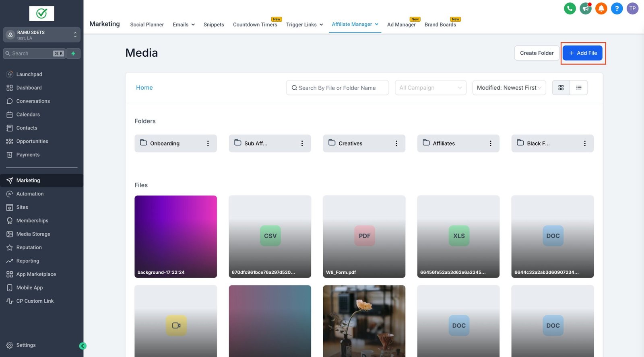
Task: Expand RAMU SDETS account switcher
Action: tap(41, 35)
